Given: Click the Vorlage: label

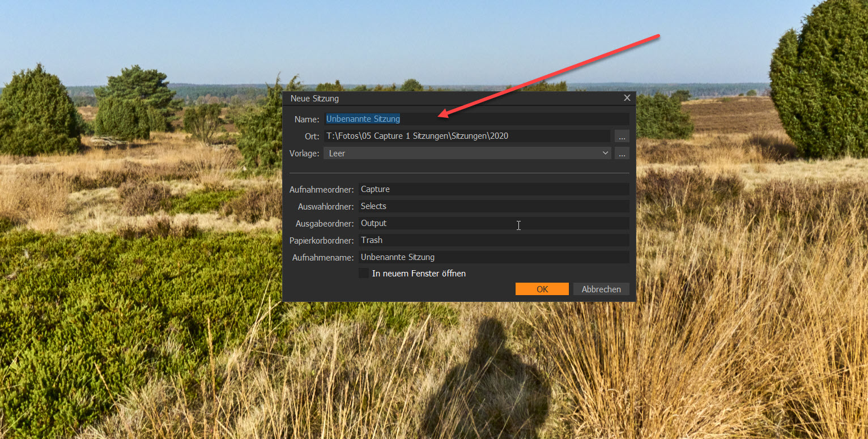Looking at the screenshot, I should click(x=305, y=154).
